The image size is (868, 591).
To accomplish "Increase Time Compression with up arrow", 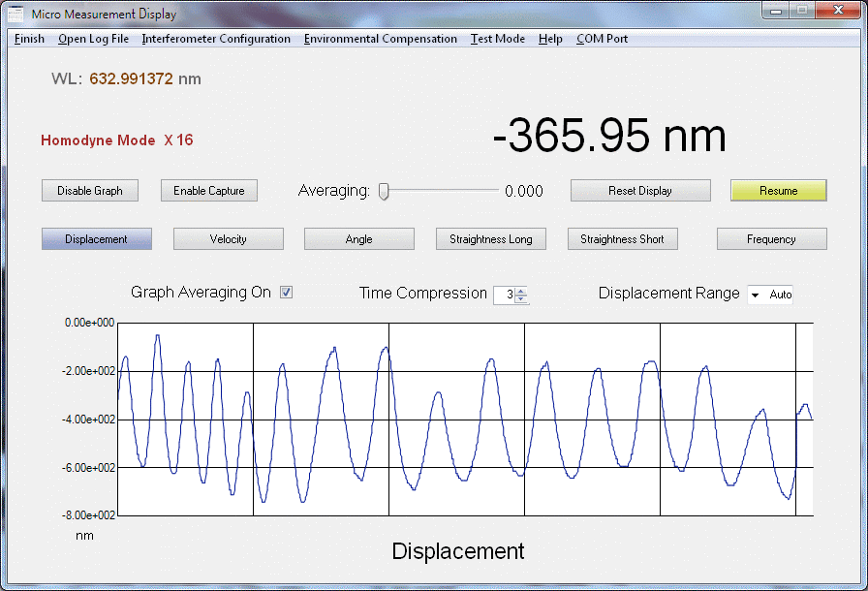I will [x=521, y=291].
